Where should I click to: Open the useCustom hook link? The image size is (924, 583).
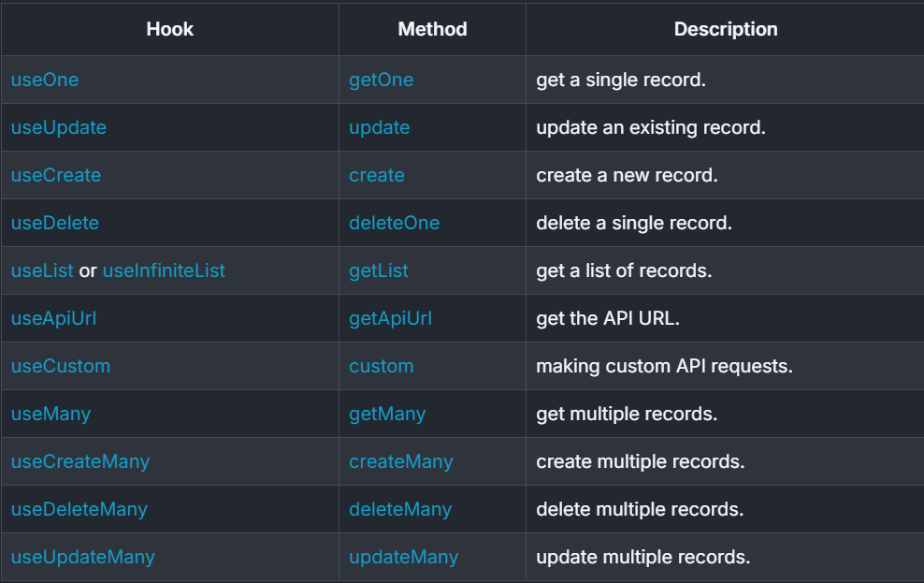[61, 366]
